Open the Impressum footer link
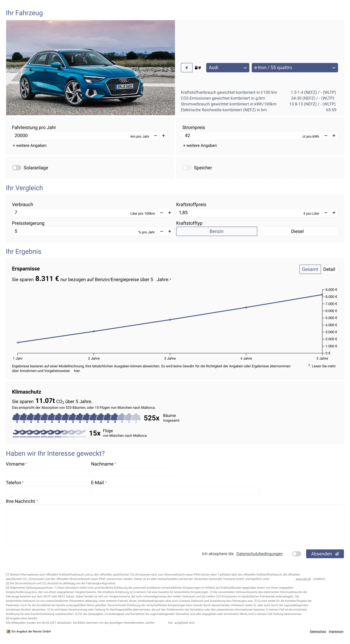The width and height of the screenshot is (350, 644). tap(336, 632)
